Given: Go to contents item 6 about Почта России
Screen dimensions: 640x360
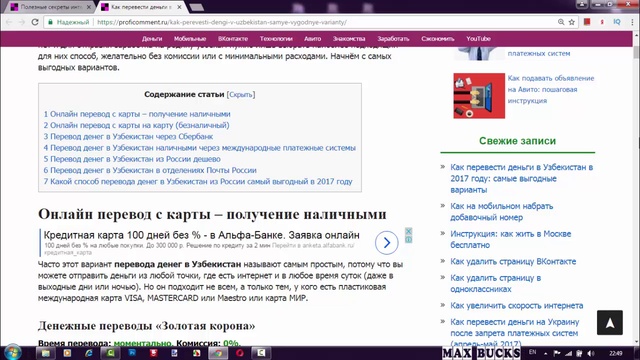Looking at the screenshot, I should [x=150, y=170].
